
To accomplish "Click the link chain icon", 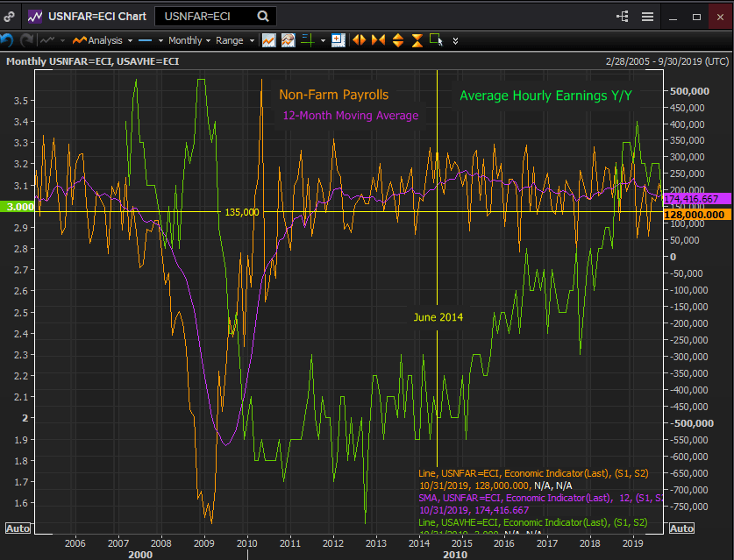I will [x=9, y=16].
